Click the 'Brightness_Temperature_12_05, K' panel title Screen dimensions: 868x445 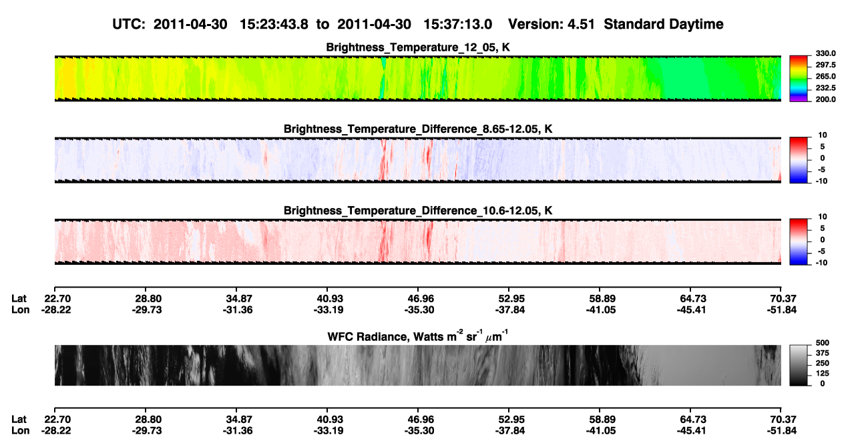click(x=418, y=47)
